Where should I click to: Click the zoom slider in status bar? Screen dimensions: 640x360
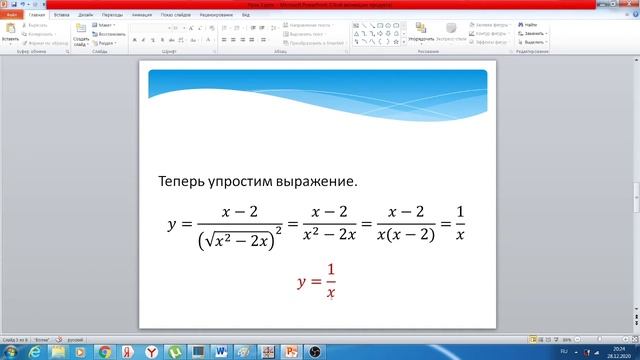[600, 339]
